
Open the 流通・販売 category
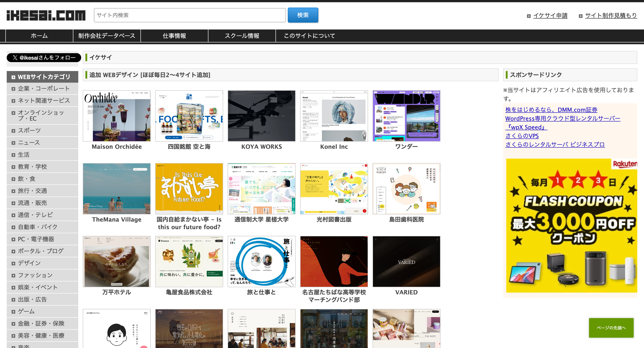click(42, 203)
